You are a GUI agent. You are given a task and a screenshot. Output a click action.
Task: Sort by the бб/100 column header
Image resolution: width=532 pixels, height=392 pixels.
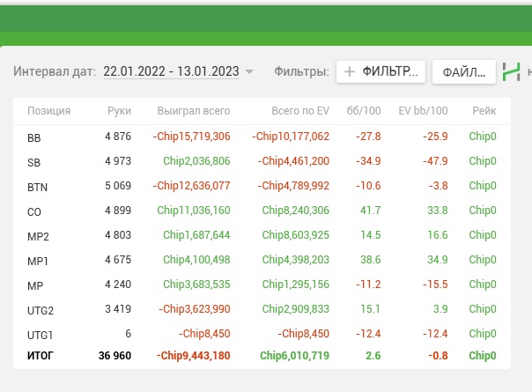pyautogui.click(x=364, y=111)
